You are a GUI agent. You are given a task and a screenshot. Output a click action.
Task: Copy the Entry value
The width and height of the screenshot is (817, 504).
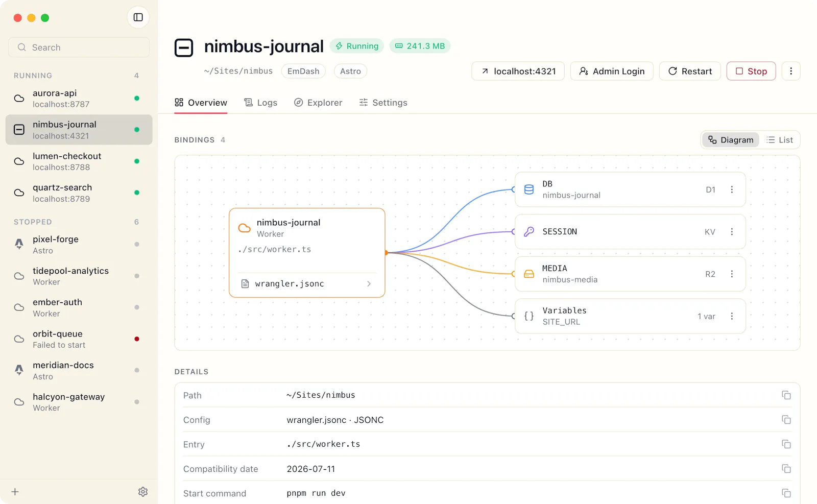click(786, 444)
